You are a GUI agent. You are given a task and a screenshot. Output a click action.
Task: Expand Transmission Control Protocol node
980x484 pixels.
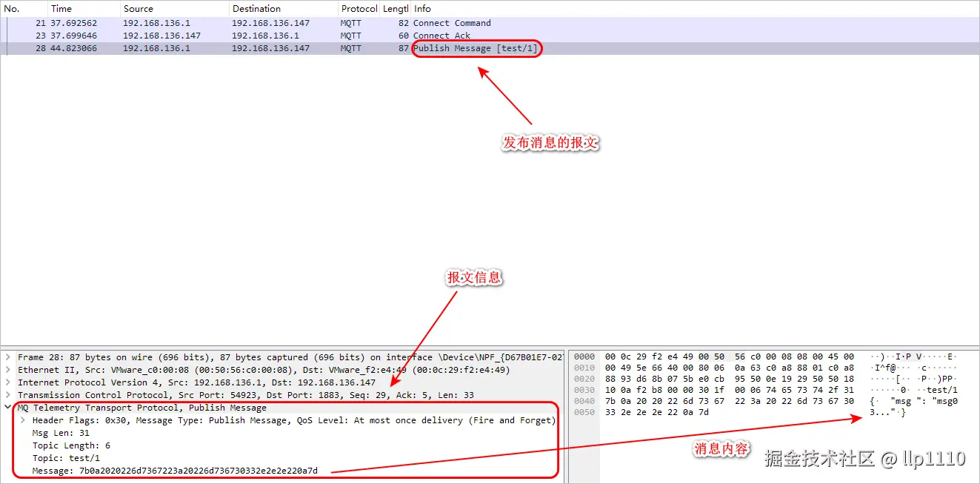[x=7, y=395]
